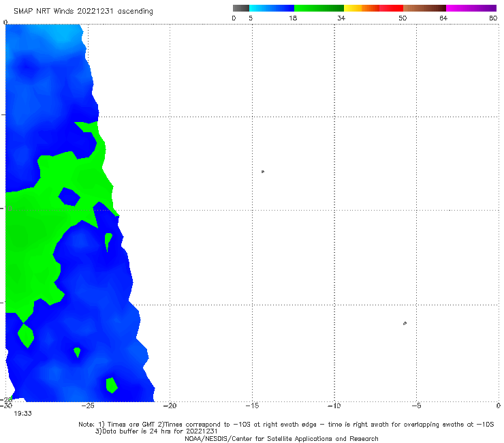Click the small island marker near -5 longitude
Image resolution: width=504 pixels, height=443 pixels.
pyautogui.click(x=405, y=323)
